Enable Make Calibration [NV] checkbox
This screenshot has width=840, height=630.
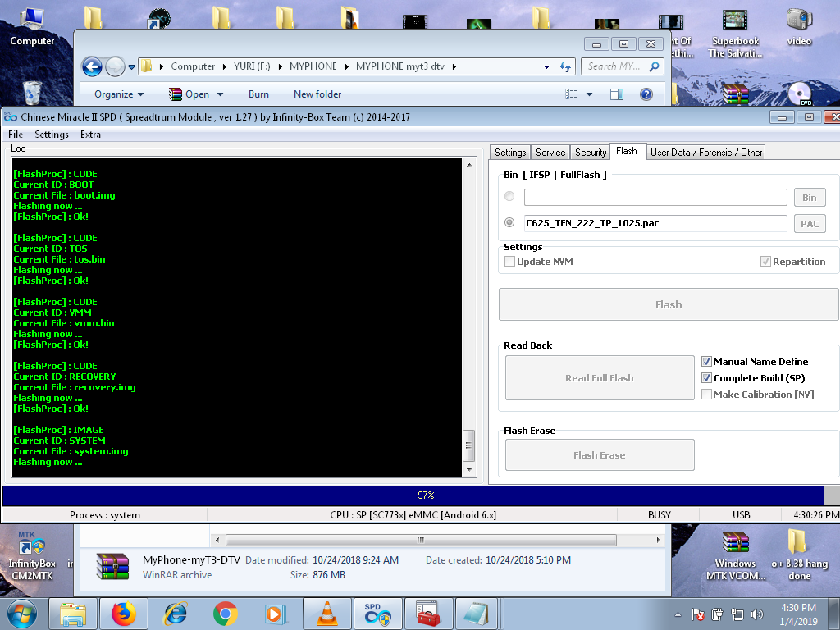[x=706, y=395]
